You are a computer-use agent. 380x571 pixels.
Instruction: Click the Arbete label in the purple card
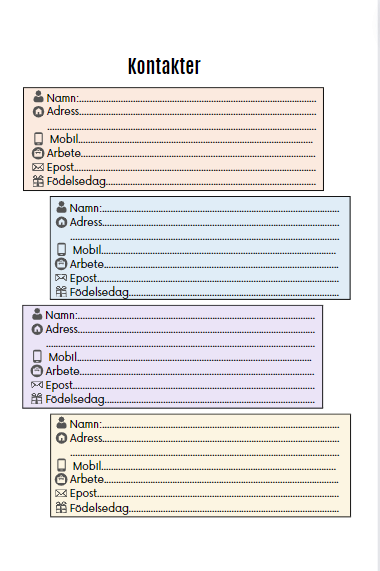point(62,371)
